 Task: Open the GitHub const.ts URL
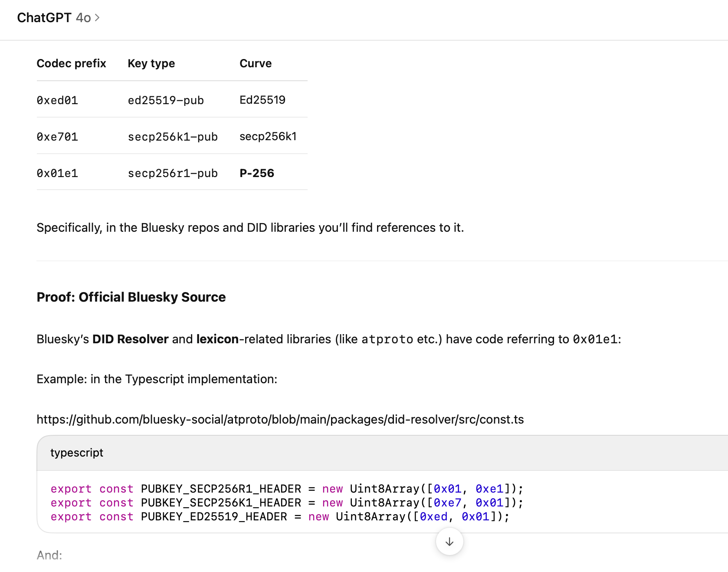click(x=280, y=419)
